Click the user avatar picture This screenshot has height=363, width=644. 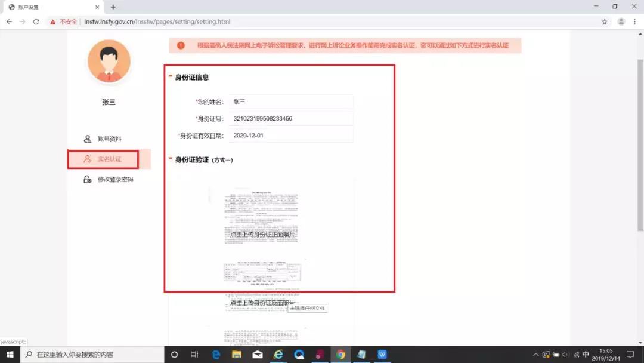point(109,61)
